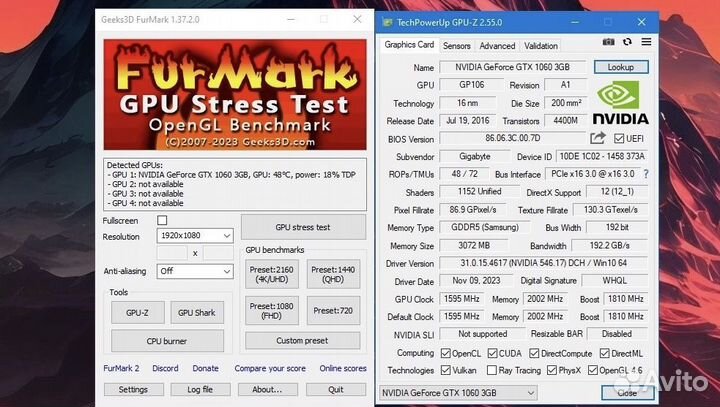Viewport: 720px width, 407px height.
Task: Enable the FurMark Fullscreen checkbox
Action: pos(162,220)
